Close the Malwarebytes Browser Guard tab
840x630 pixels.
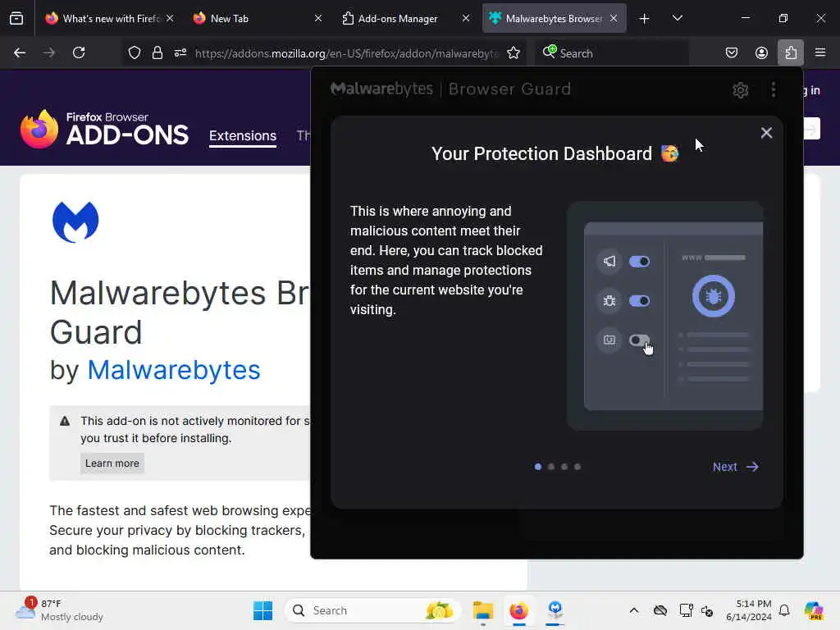[x=614, y=18]
